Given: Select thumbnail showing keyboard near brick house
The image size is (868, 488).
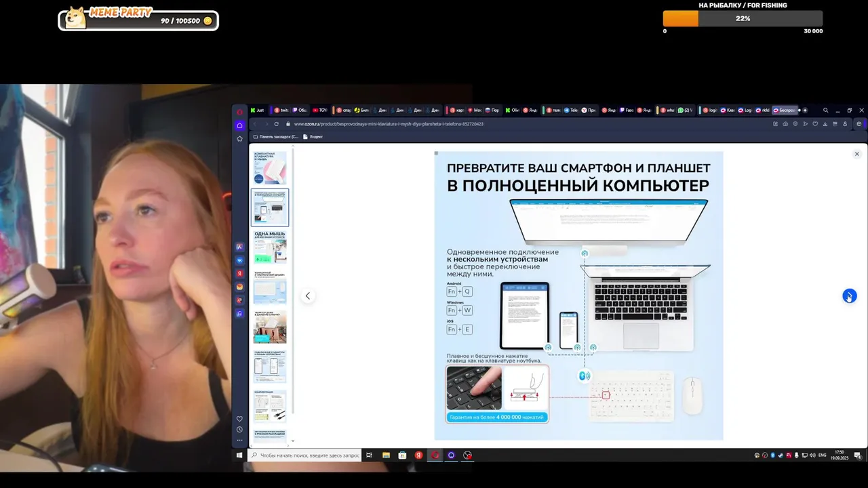Looking at the screenshot, I should click(270, 327).
